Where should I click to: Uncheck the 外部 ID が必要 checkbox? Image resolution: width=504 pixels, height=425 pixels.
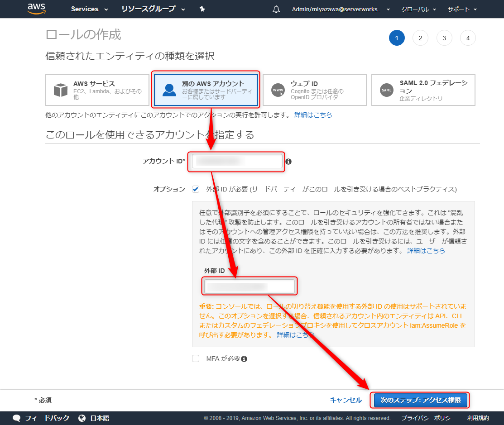196,189
